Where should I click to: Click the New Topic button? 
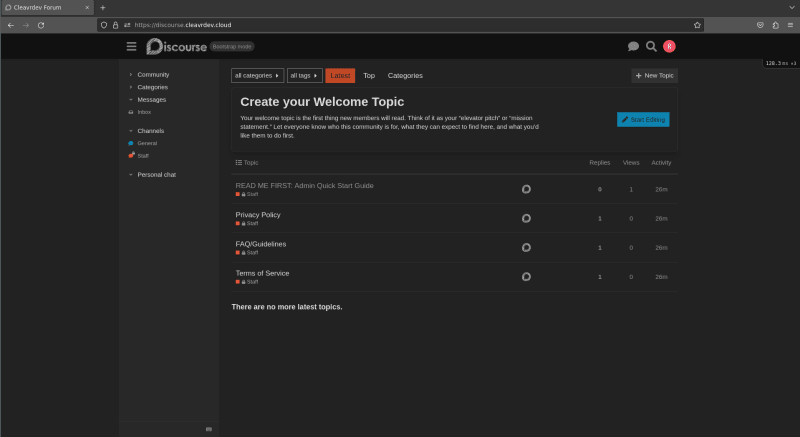tap(654, 75)
